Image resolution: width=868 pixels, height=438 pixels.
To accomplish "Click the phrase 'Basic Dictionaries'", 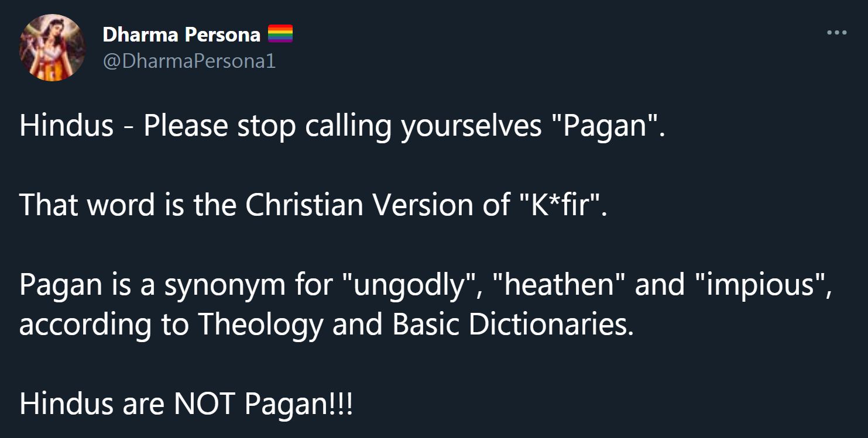I will click(x=512, y=325).
